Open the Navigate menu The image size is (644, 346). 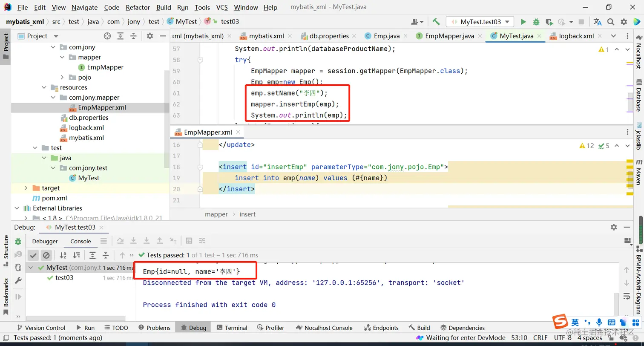click(x=84, y=7)
